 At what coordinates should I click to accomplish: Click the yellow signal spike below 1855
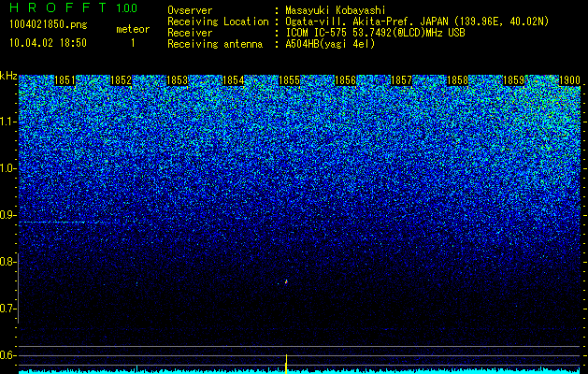pos(286,364)
